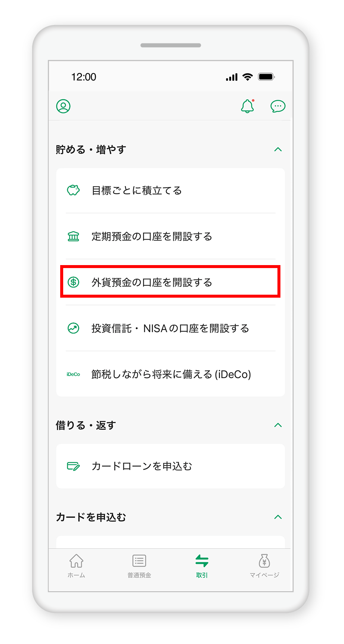This screenshot has width=344, height=644.
Task: Go to the マイページ tab
Action: (x=264, y=566)
